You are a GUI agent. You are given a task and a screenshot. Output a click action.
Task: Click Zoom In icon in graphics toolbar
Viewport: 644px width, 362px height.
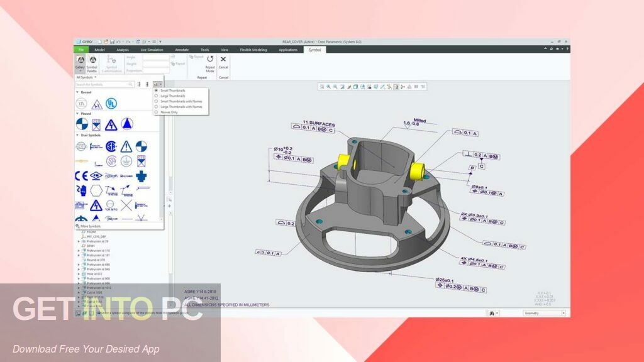[x=328, y=87]
